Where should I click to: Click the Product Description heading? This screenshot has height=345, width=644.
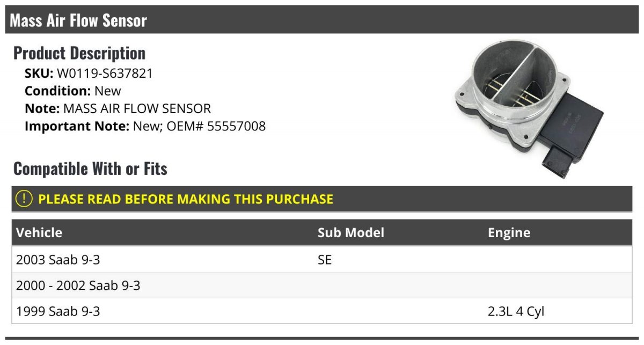[79, 53]
